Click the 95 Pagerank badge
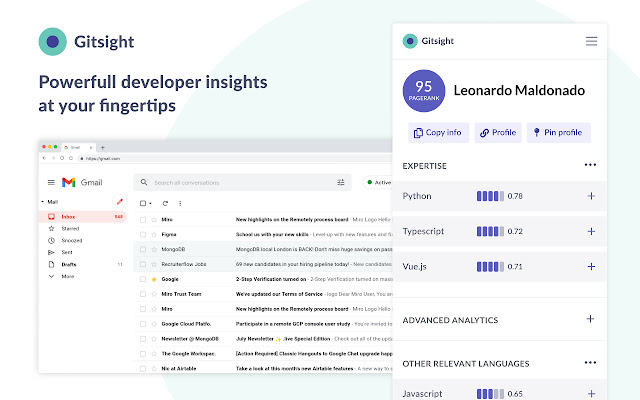This screenshot has height=400, width=640. coord(424,91)
